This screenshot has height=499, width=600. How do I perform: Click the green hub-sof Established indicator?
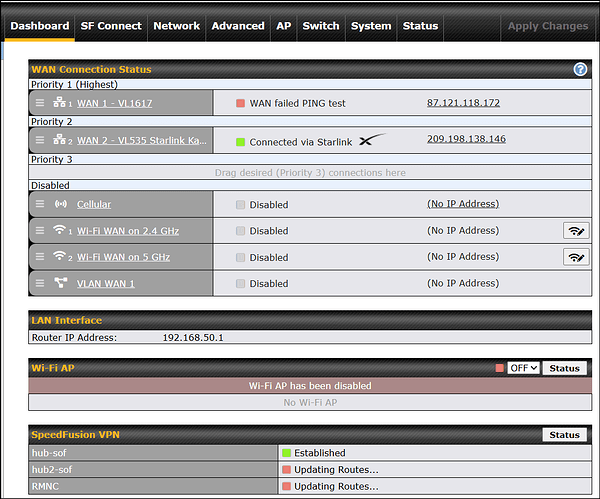pos(286,453)
